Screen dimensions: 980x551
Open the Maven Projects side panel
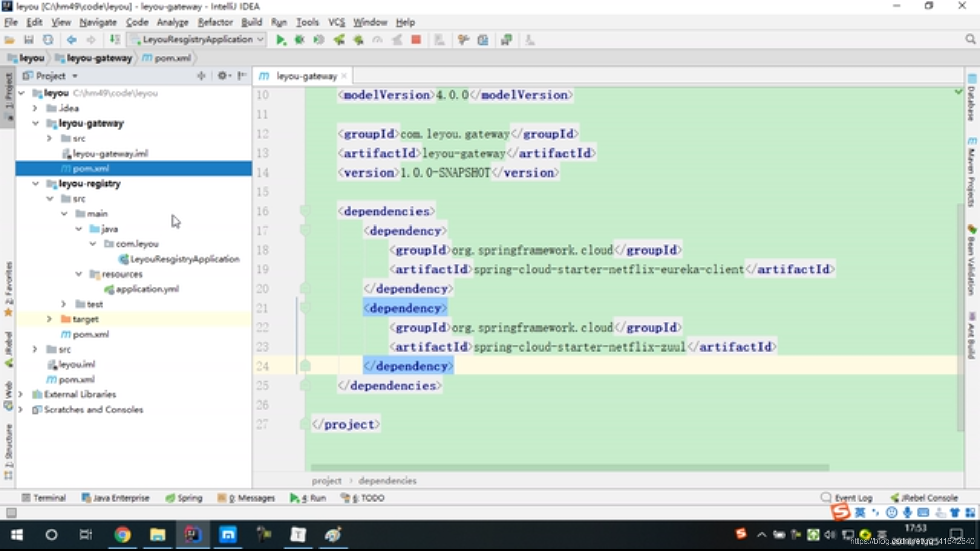click(x=971, y=172)
